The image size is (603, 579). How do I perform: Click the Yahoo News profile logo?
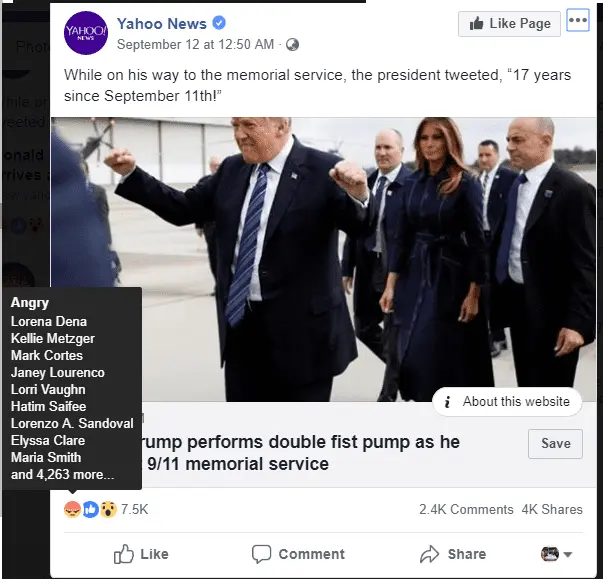click(x=85, y=33)
